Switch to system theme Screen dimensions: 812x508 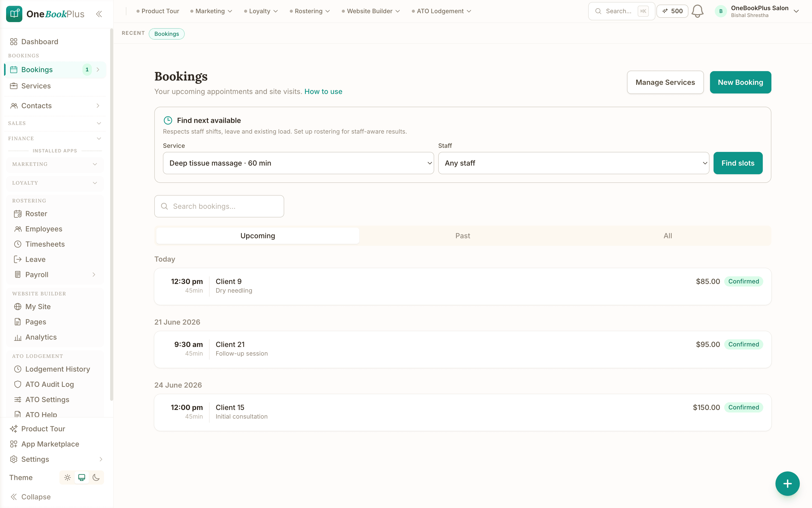81,478
